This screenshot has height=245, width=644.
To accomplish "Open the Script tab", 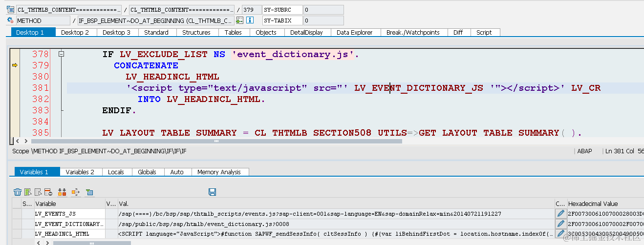I will click(484, 32).
